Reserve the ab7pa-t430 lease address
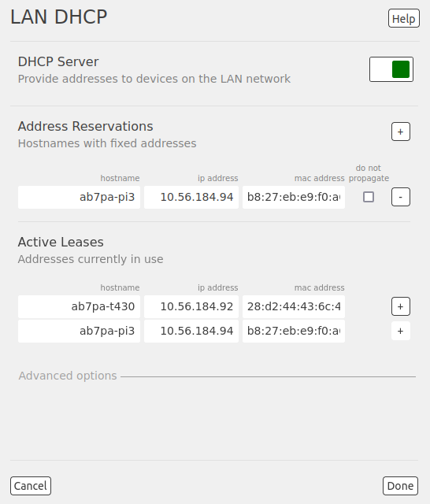The image size is (430, 504). (x=400, y=306)
